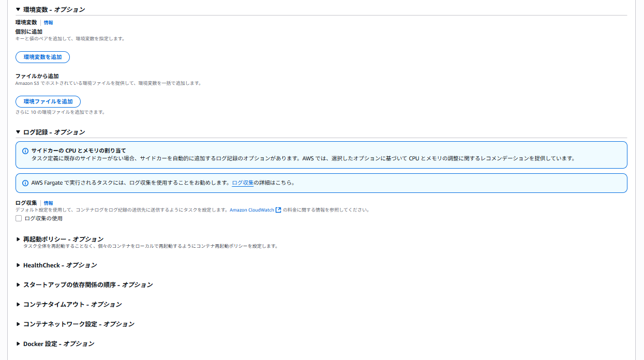Click the 環境ファイルを追加 button
The width and height of the screenshot is (644, 360).
coord(48,101)
